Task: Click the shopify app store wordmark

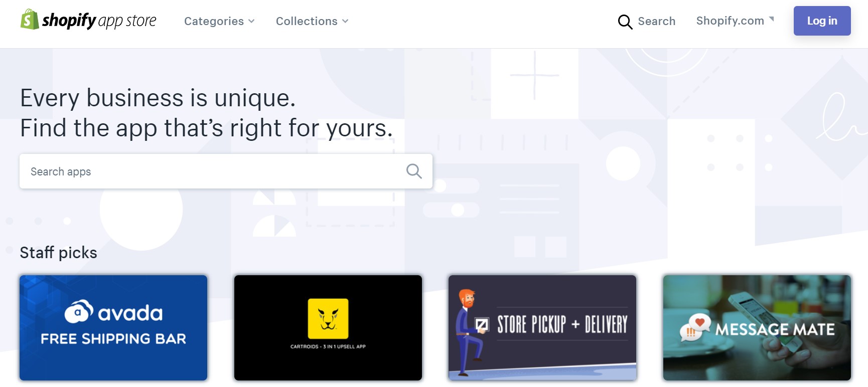Action: 99,21
